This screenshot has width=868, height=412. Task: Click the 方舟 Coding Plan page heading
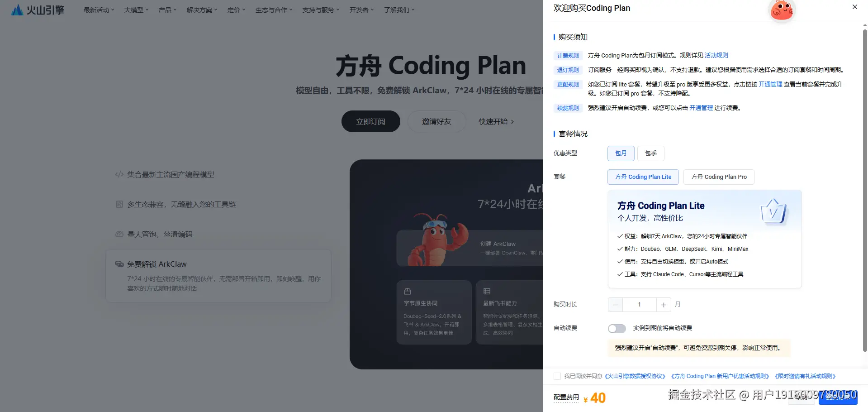coord(431,66)
